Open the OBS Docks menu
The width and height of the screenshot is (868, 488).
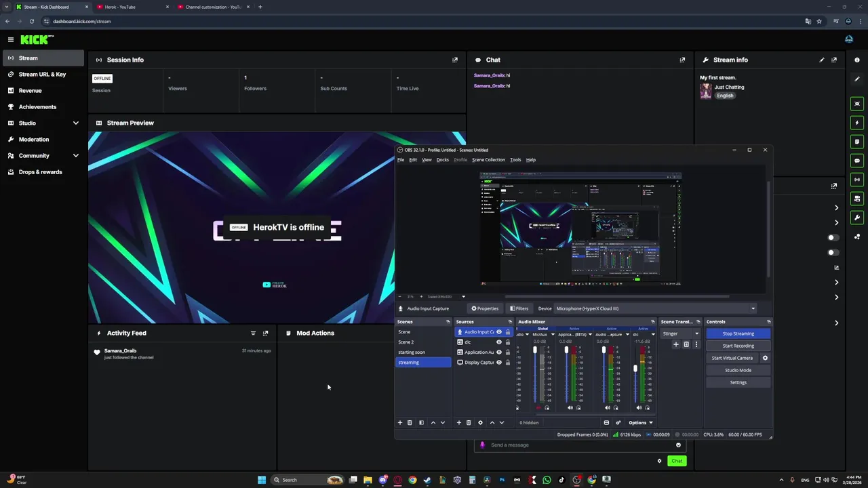[443, 160]
